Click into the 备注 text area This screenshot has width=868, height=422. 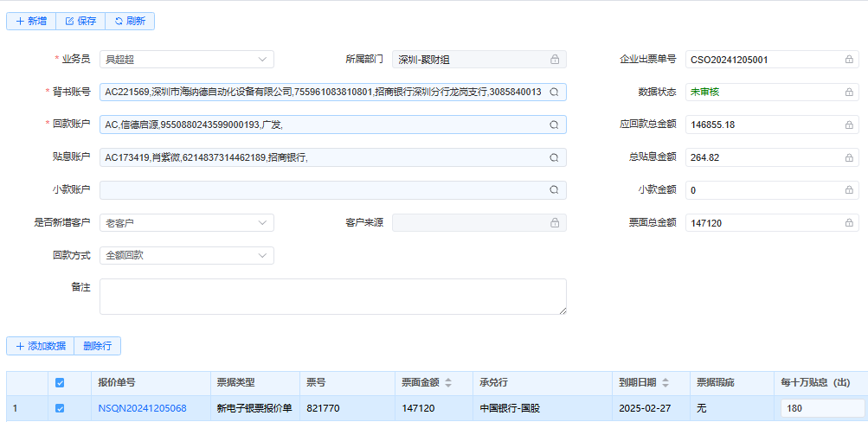point(332,297)
